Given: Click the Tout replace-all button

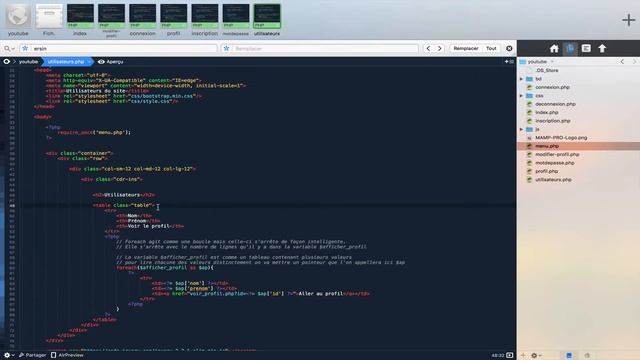Looking at the screenshot, I should click(491, 49).
